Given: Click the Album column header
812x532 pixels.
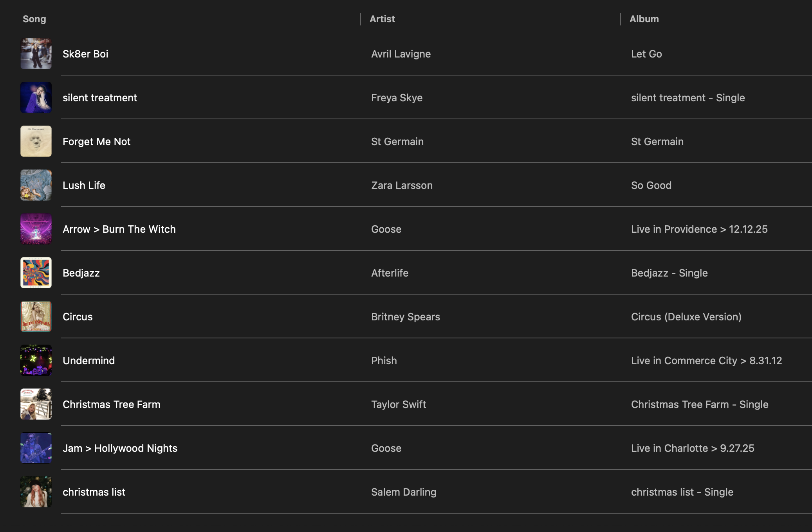Looking at the screenshot, I should pyautogui.click(x=644, y=19).
